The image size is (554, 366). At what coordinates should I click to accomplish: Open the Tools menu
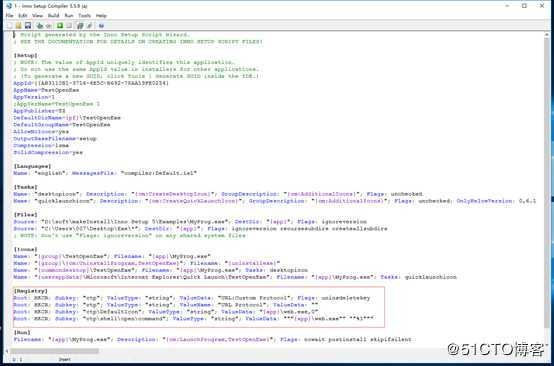point(84,16)
